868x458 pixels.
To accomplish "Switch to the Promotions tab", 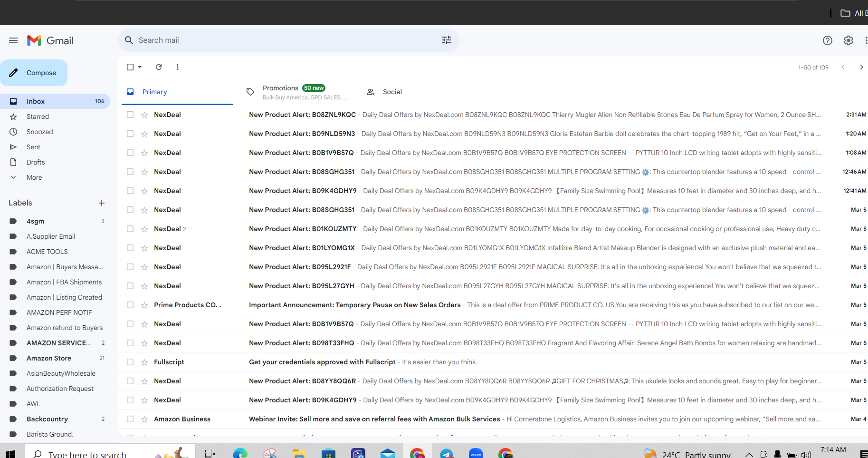I will 298,92.
